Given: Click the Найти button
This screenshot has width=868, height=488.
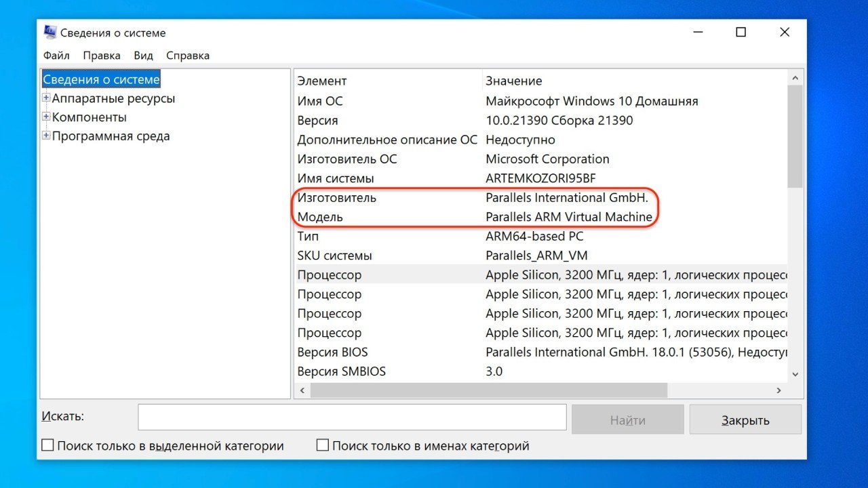Looking at the screenshot, I should 628,420.
